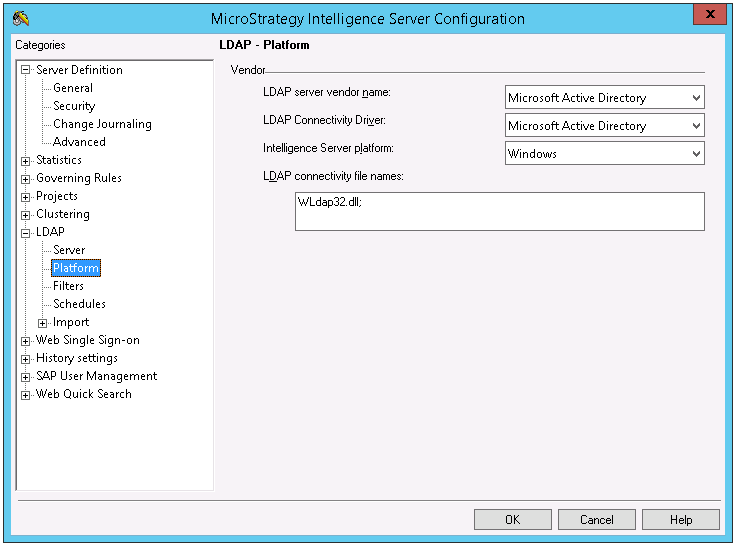
Task: Expand the Web Single Sign-on node
Action: (26, 340)
